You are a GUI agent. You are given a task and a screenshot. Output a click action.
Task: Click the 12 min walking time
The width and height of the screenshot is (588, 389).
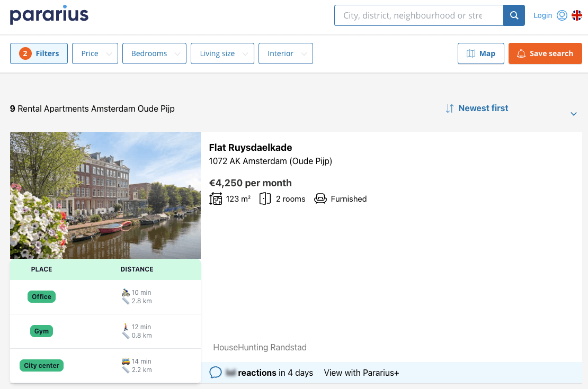pos(141,327)
